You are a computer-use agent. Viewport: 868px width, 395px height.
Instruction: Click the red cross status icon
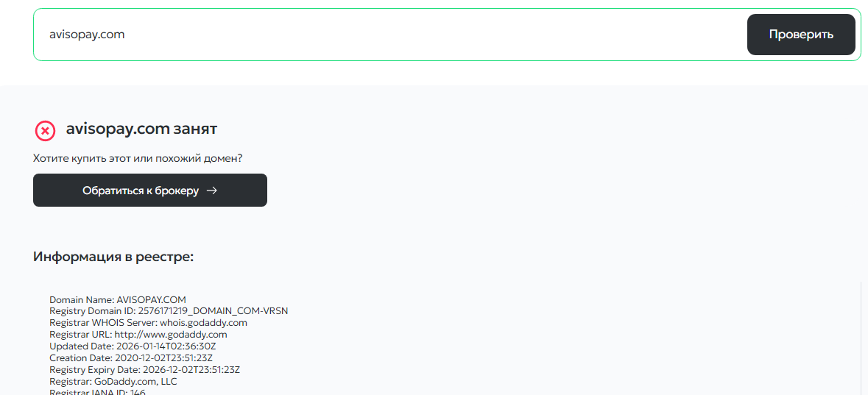(x=45, y=131)
